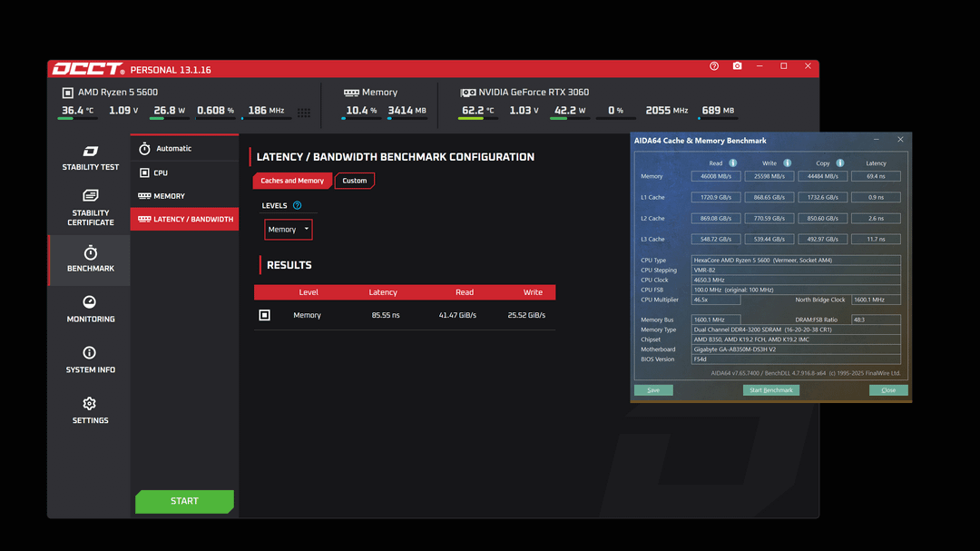The width and height of the screenshot is (980, 551).
Task: Open the Stability Test section
Action: [90, 158]
